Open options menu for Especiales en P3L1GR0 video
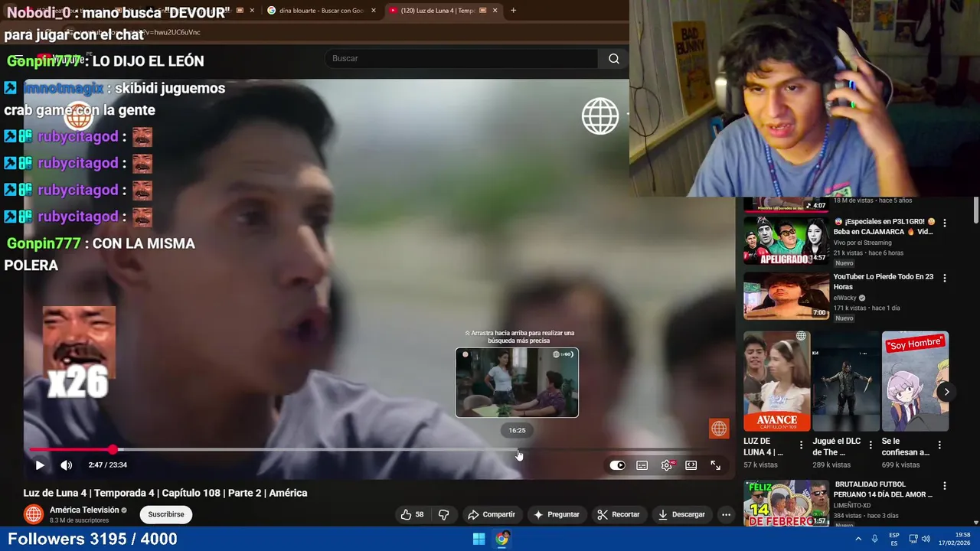980x551 pixels. tap(944, 223)
